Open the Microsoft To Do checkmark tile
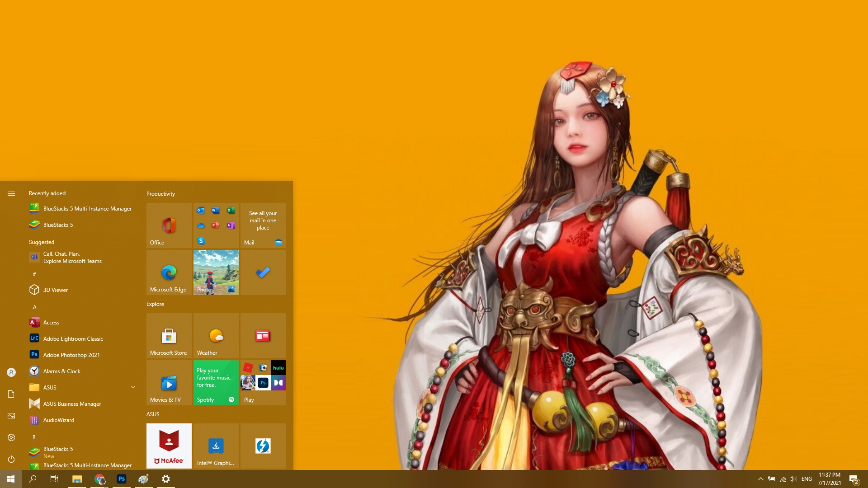 [263, 272]
